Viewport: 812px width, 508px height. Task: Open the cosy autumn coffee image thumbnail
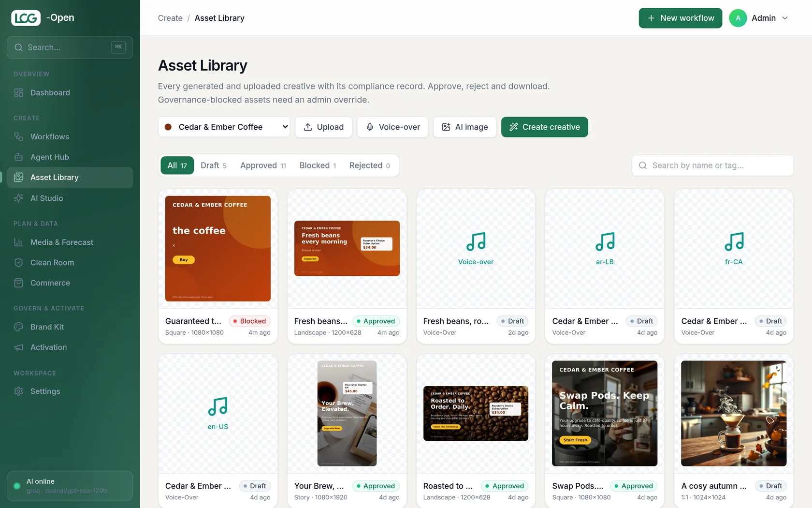(734, 414)
